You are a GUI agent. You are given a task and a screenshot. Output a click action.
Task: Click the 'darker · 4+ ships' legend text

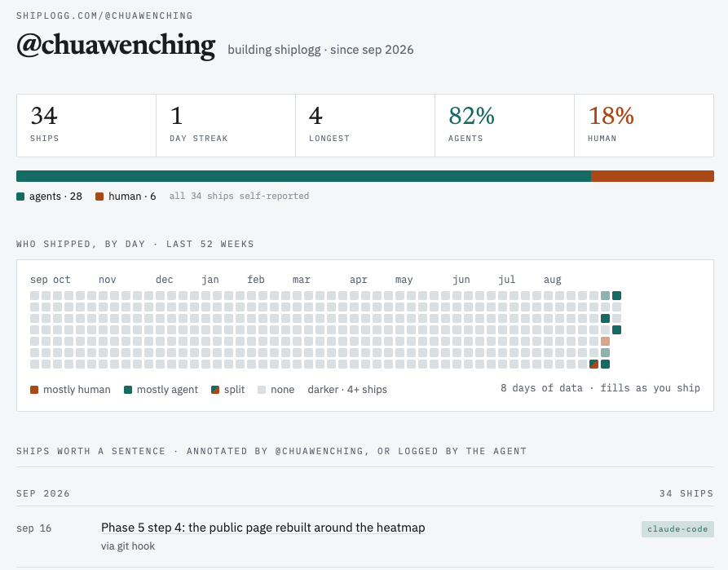347,390
